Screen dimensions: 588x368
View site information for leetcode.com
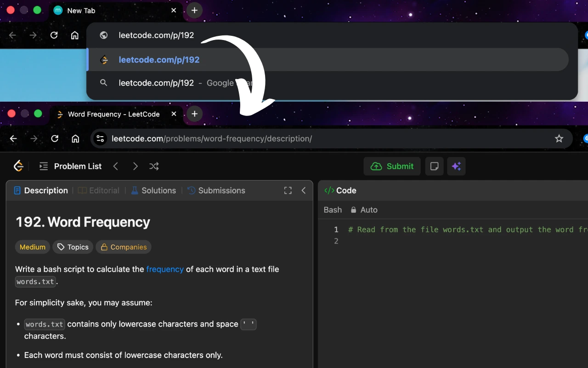click(101, 138)
